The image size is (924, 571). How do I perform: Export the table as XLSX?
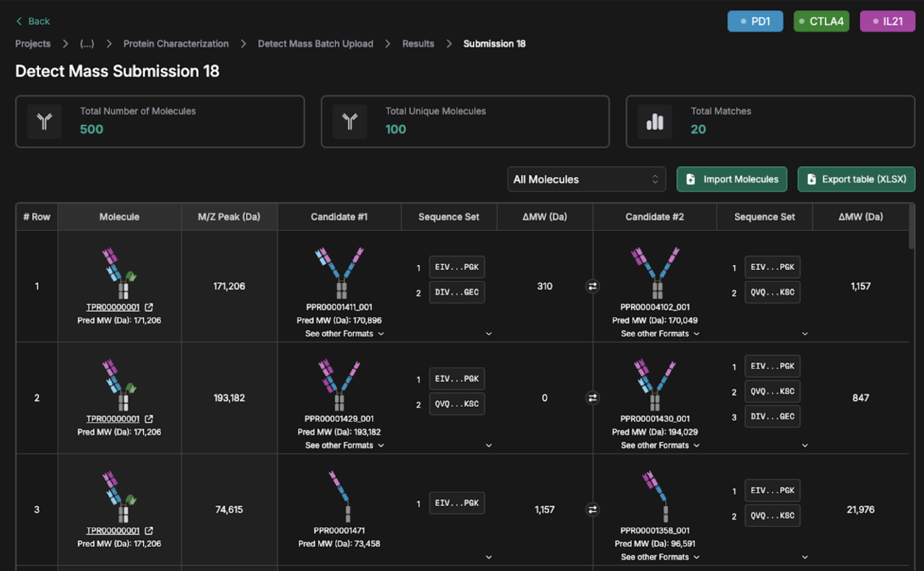(856, 179)
